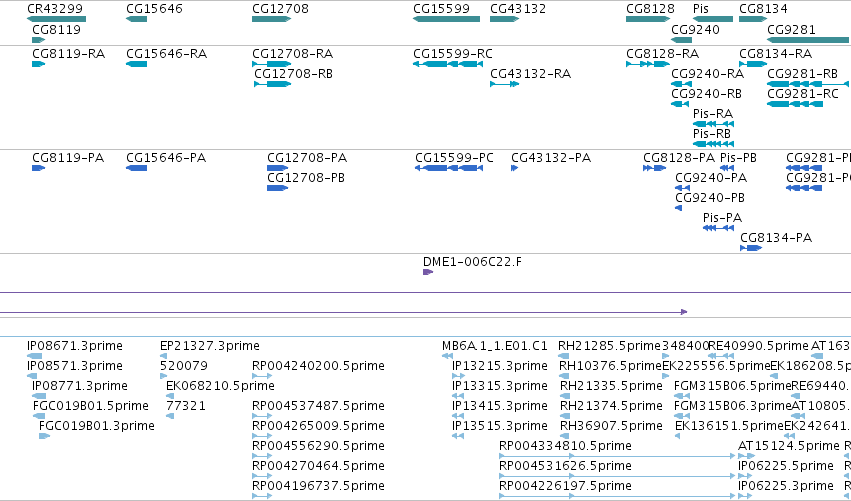This screenshot has width=851, height=501.
Task: Click EST label FGC019B01.5prime
Action: 91,406
